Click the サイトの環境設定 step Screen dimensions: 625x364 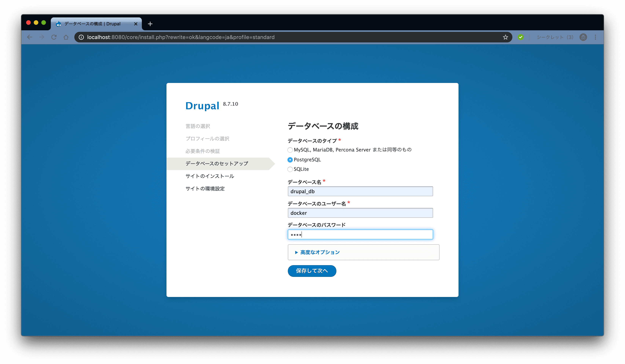click(x=205, y=189)
